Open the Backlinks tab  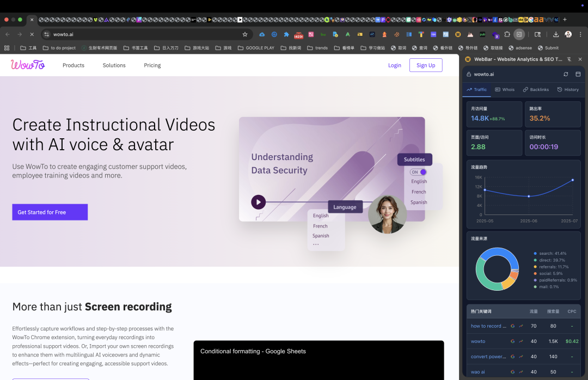point(536,90)
